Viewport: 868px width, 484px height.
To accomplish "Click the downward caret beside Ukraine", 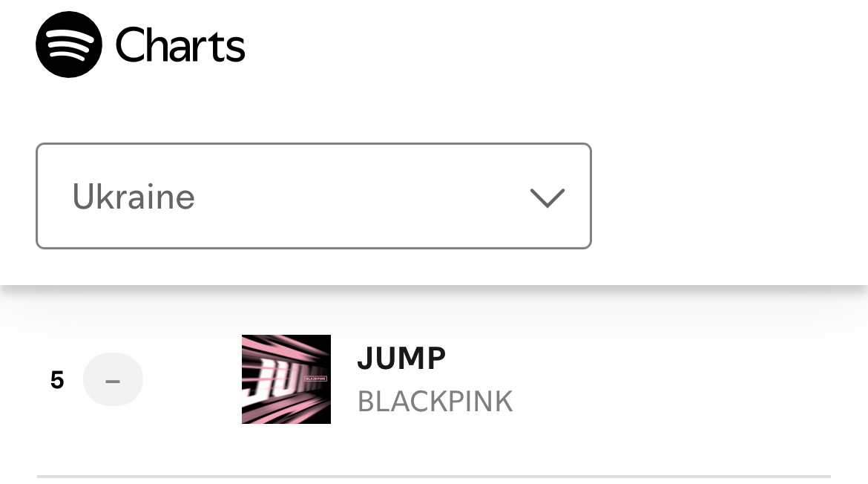I will [x=547, y=197].
